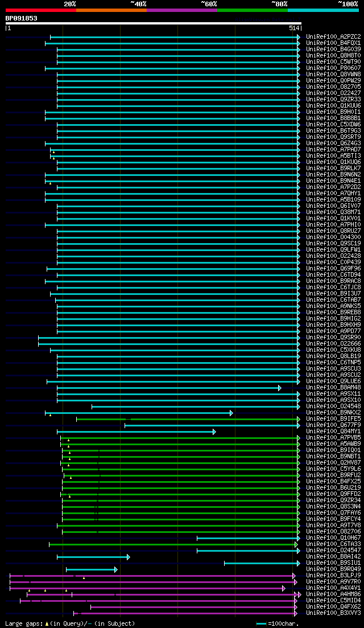
Task: Click the purple alignment bar for Q4FX62
Action: pyautogui.click(x=193, y=607)
